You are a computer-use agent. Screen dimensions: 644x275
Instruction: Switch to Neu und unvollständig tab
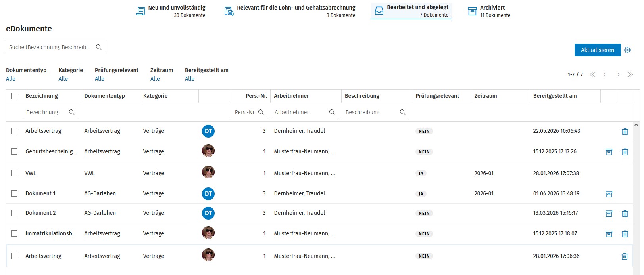[x=171, y=11]
